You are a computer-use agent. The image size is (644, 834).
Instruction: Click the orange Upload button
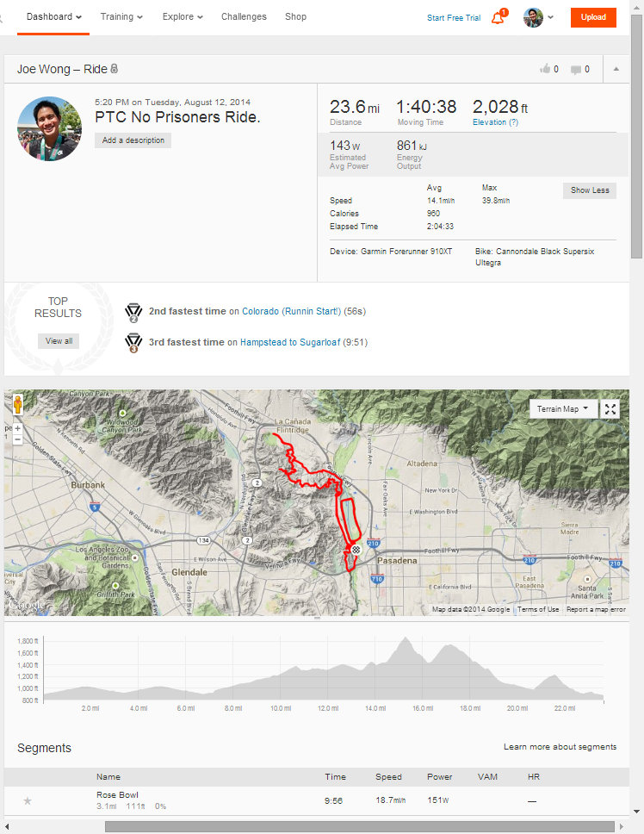tap(593, 17)
